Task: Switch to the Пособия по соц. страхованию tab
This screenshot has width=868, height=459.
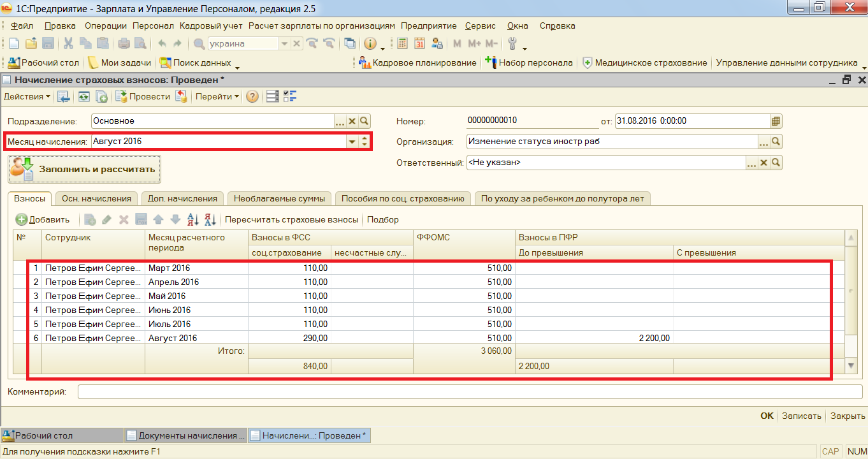Action: 402,198
